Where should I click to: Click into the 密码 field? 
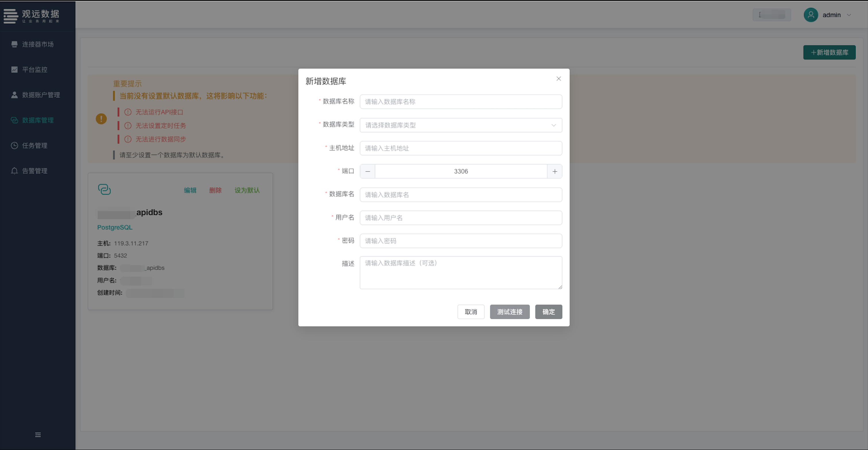click(460, 241)
